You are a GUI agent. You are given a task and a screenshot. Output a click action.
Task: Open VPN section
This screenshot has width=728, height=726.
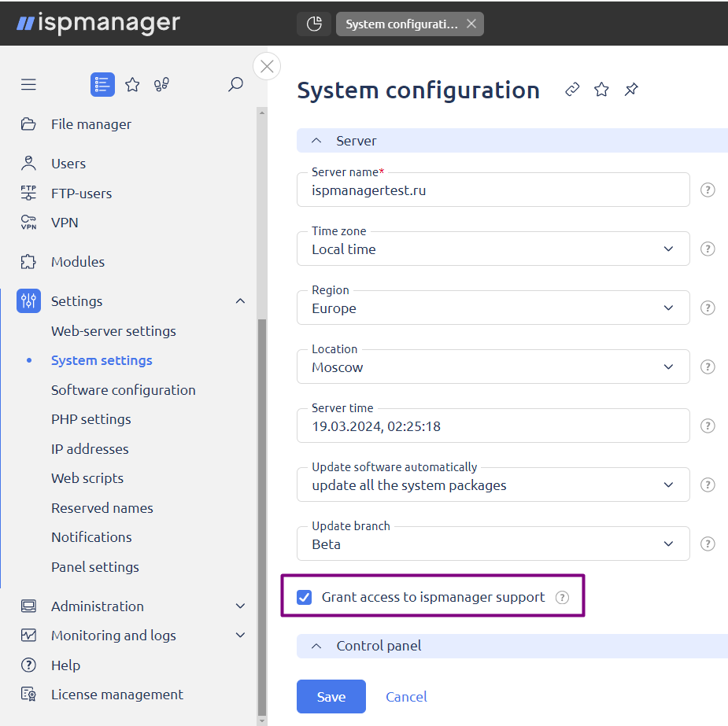65,223
